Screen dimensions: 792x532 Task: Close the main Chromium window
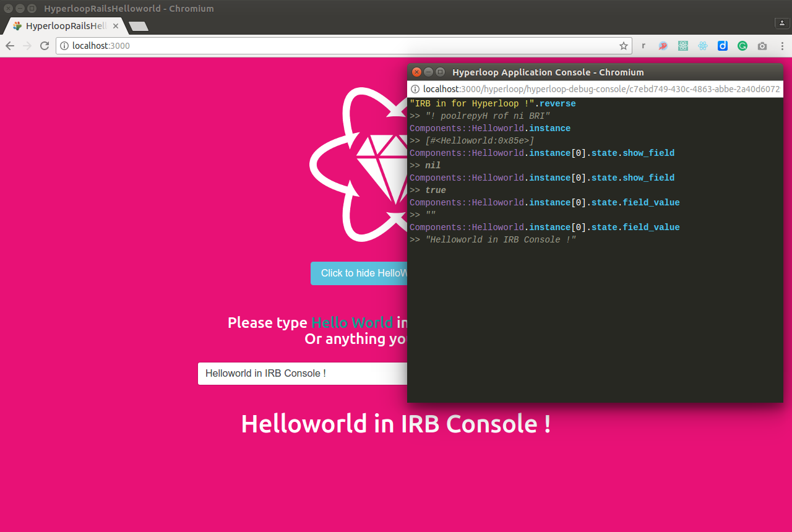[8, 9]
